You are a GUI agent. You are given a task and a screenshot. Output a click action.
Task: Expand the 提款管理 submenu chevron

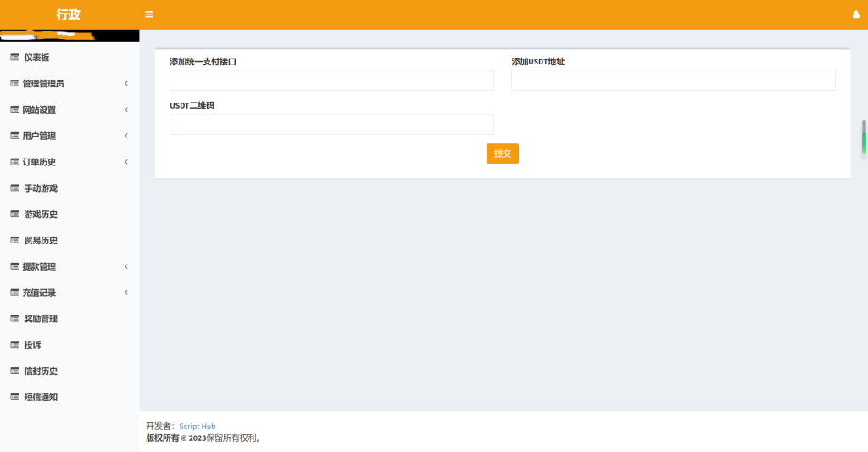point(126,266)
